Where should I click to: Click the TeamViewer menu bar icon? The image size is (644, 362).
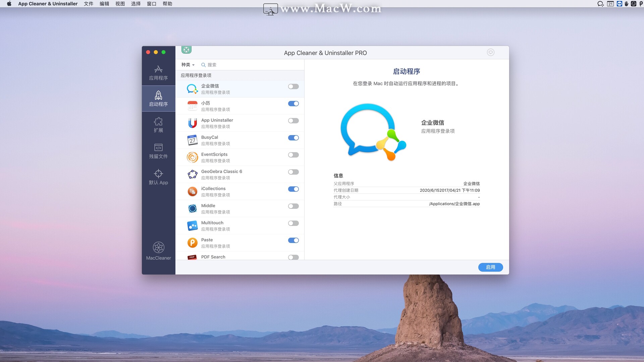point(619,4)
